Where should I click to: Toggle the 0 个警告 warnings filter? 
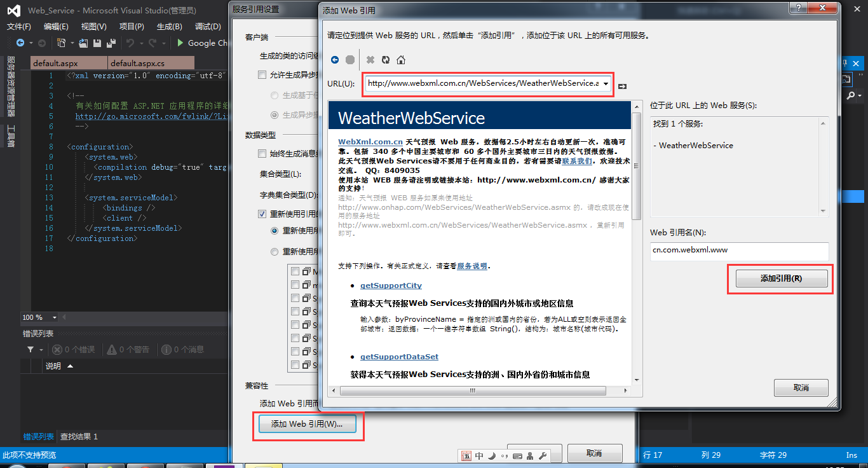(128, 350)
